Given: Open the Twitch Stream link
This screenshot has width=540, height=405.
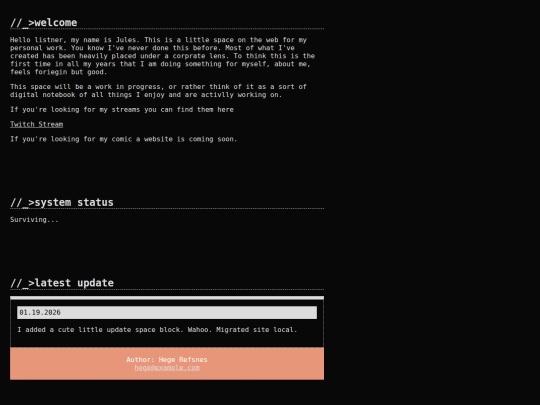Looking at the screenshot, I should [x=37, y=124].
